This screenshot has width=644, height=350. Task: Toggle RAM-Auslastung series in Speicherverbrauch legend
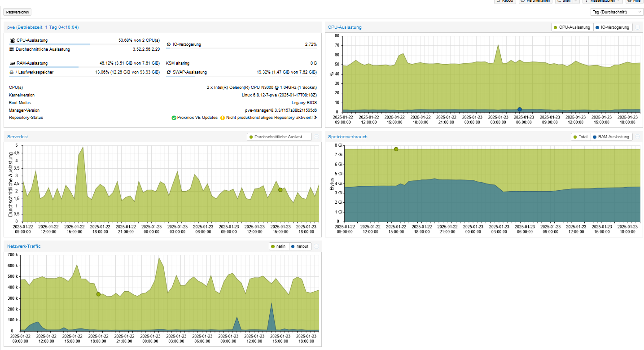pos(612,137)
